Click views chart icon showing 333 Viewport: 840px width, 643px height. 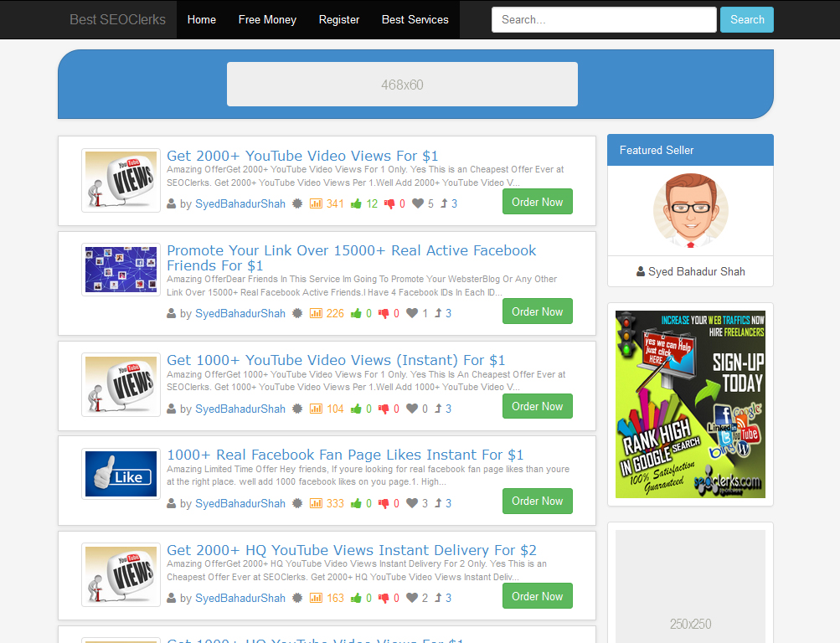click(316, 503)
